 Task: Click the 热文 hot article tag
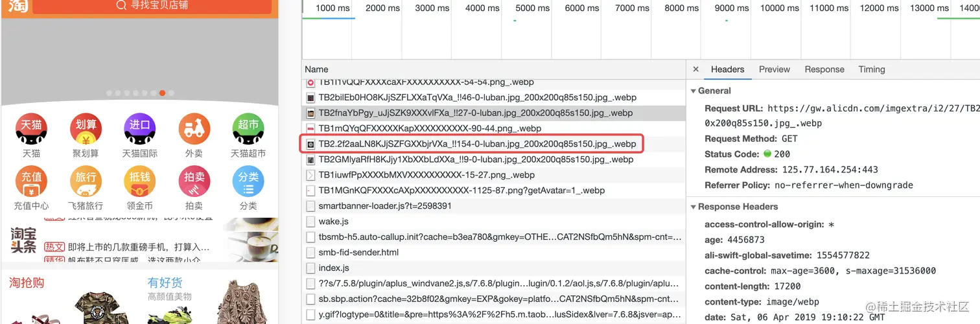[x=54, y=247]
